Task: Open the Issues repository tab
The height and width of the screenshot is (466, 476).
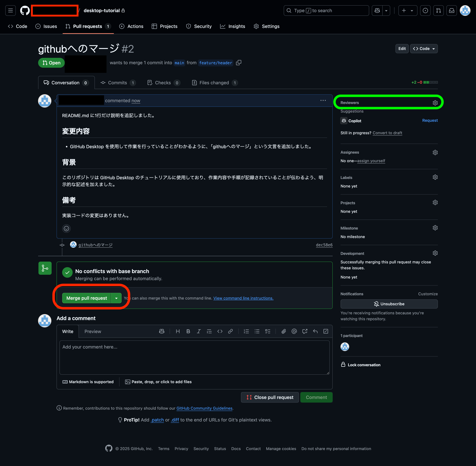Action: pyautogui.click(x=46, y=26)
